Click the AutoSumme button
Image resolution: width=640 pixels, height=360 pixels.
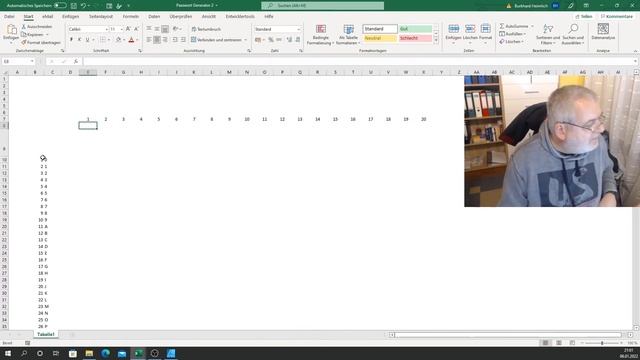513,26
